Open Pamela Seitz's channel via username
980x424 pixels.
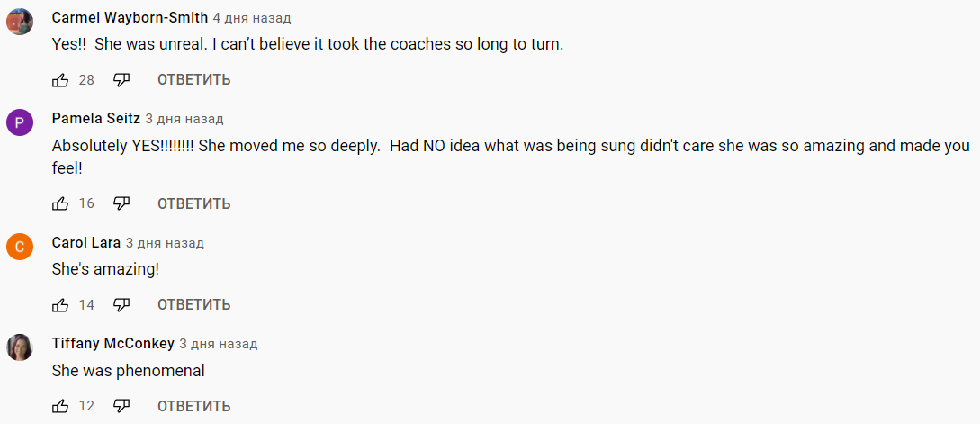tap(96, 119)
